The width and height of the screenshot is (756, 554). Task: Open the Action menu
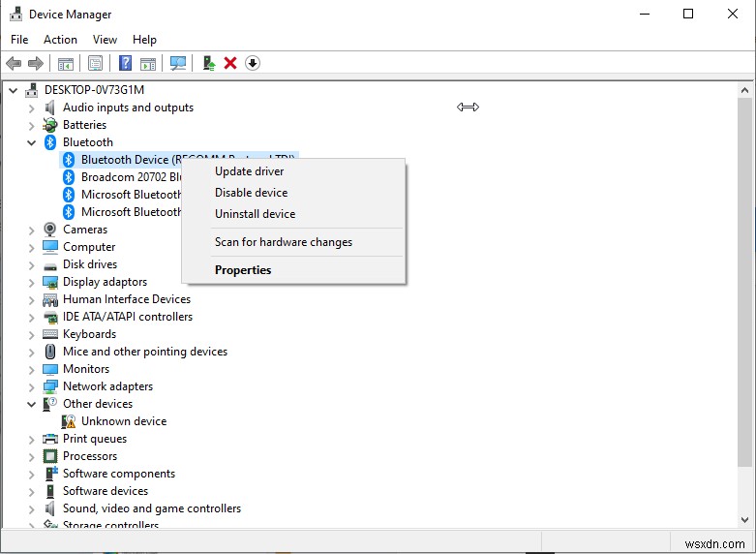(x=60, y=40)
